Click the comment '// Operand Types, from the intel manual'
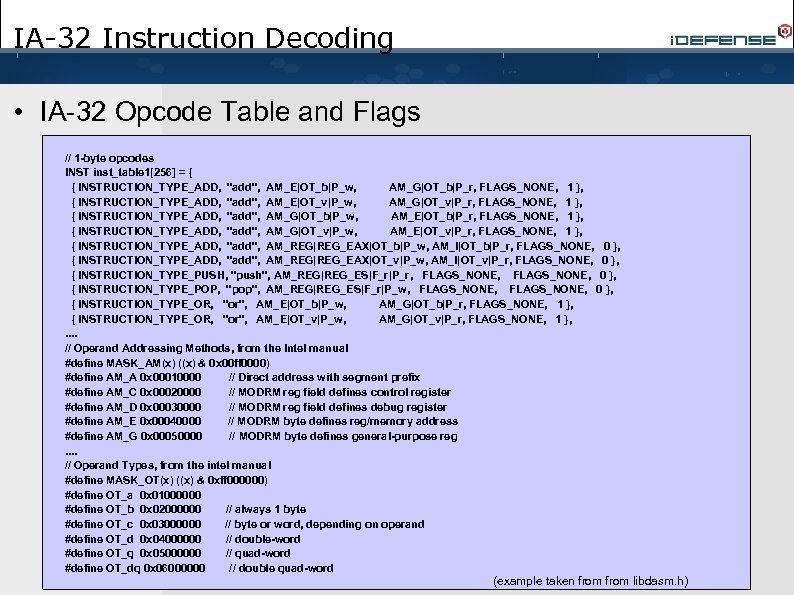Image resolution: width=794 pixels, height=595 pixels. click(x=168, y=465)
